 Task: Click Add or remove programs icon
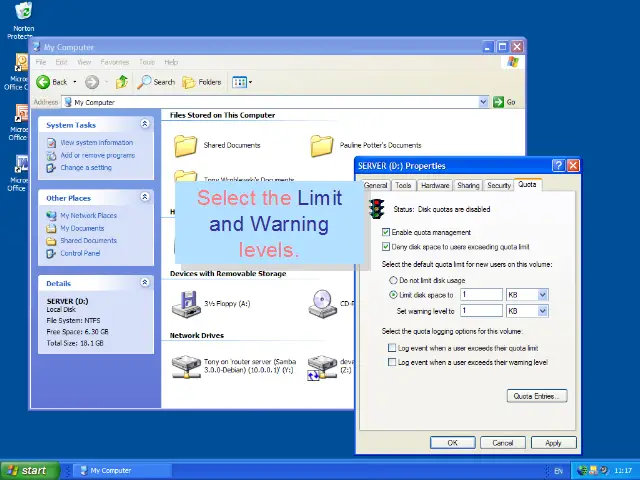(x=51, y=156)
